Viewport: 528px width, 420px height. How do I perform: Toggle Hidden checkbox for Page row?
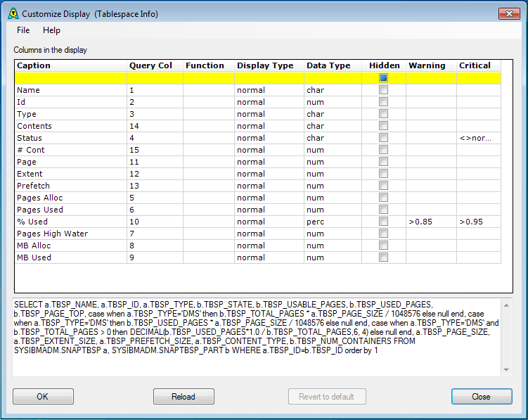[x=383, y=162]
